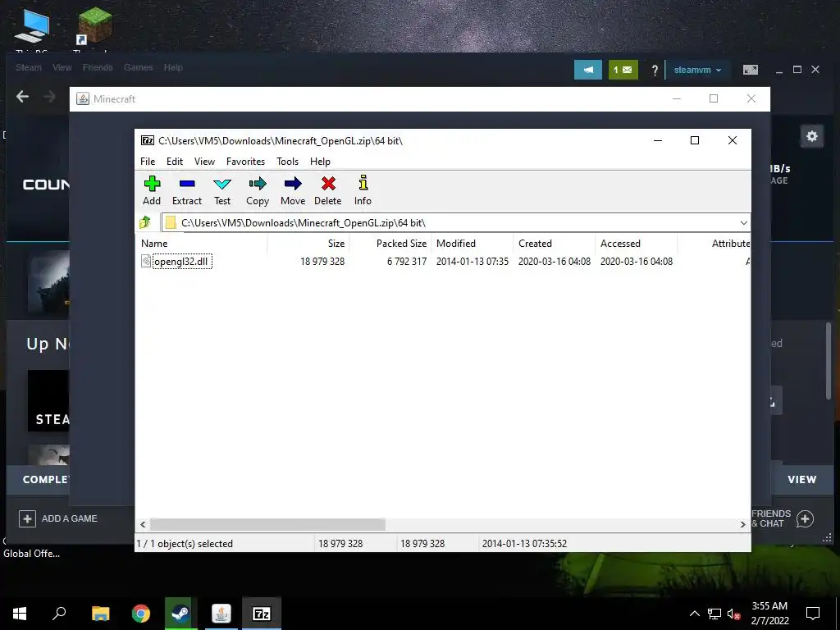This screenshot has width=840, height=630.
Task: Open Steam Friends & Chat
Action: click(783, 518)
